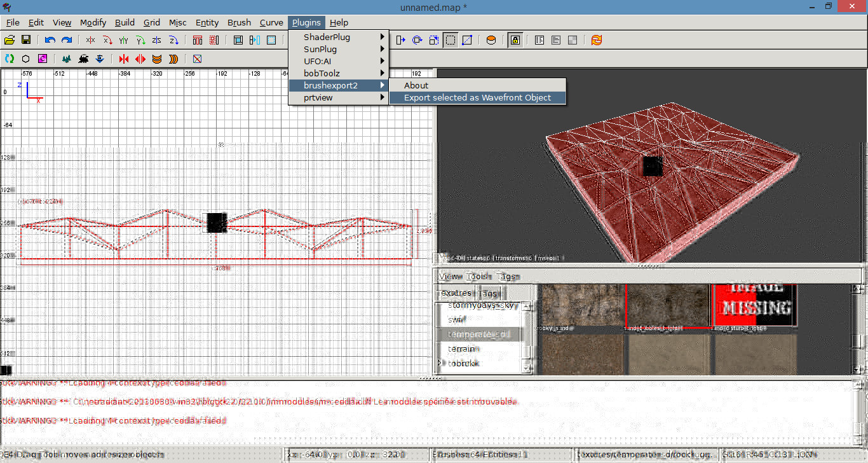Viewport: 868px width, 463px height.
Task: Toggle the dashed-rectangle select mode button
Action: click(x=451, y=40)
